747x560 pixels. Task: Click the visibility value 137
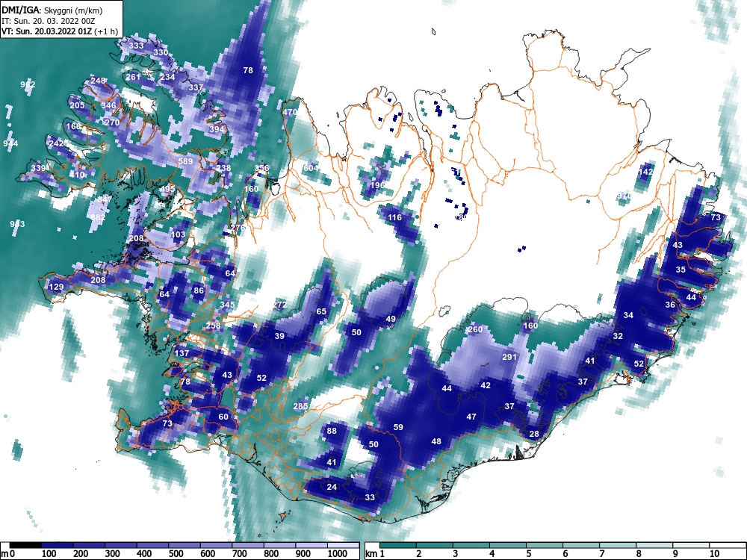click(x=182, y=353)
